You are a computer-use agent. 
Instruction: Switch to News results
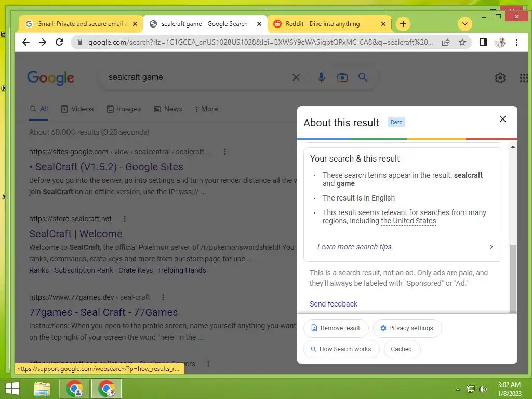(168, 109)
